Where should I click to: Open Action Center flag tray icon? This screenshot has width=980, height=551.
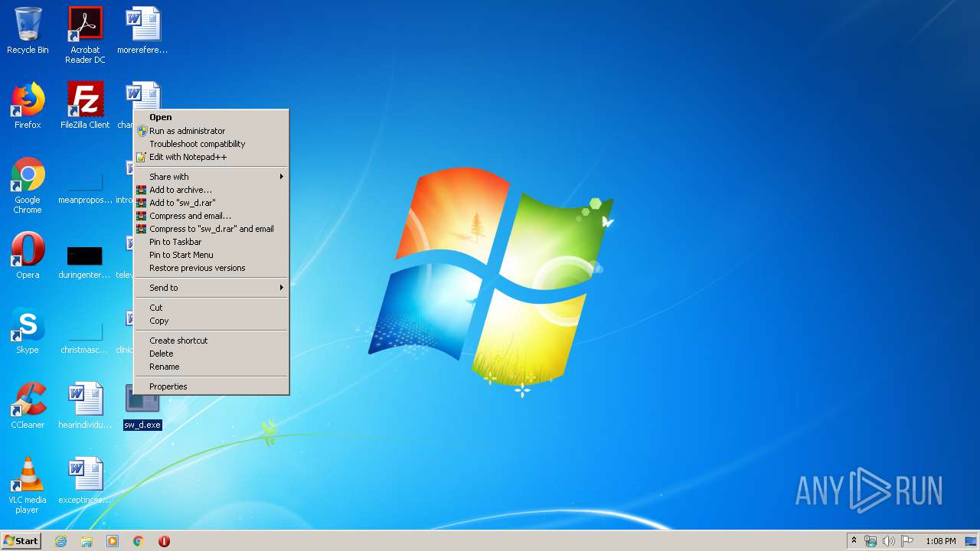click(907, 541)
